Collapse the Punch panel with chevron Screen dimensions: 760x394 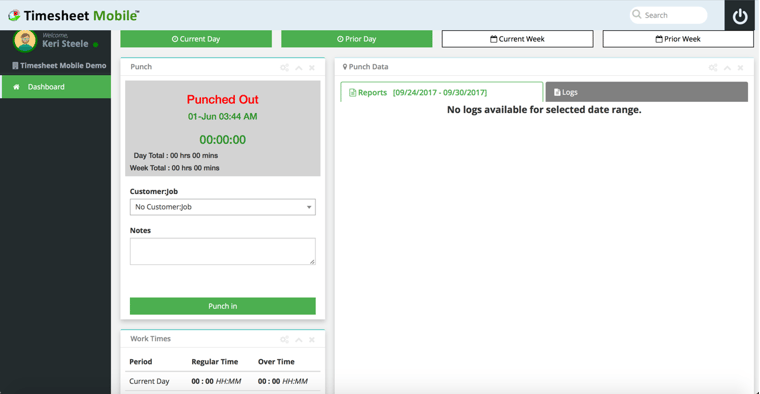click(299, 68)
